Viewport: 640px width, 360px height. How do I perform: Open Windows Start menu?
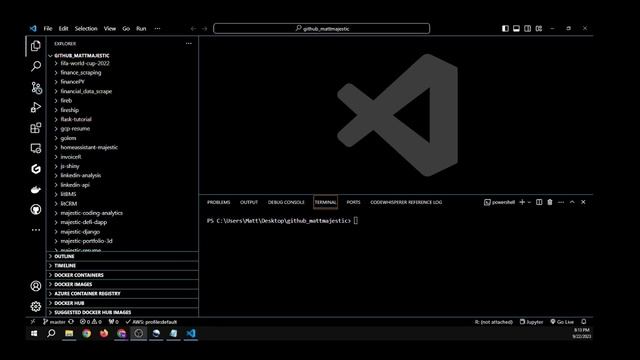point(34,333)
